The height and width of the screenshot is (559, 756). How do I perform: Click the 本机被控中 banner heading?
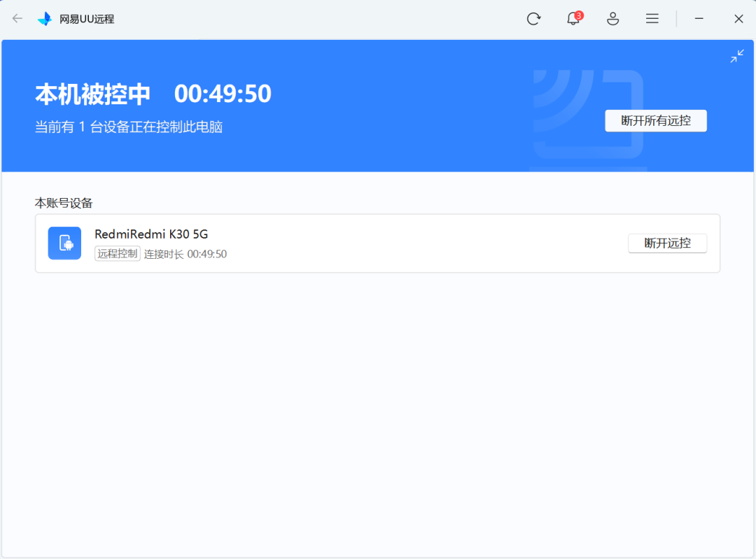tap(92, 92)
